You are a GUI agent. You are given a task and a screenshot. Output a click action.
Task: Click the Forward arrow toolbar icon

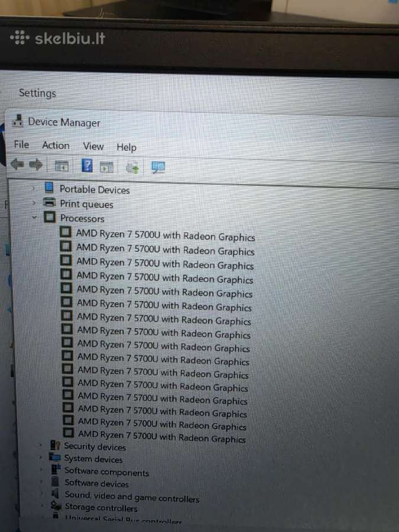click(x=35, y=165)
